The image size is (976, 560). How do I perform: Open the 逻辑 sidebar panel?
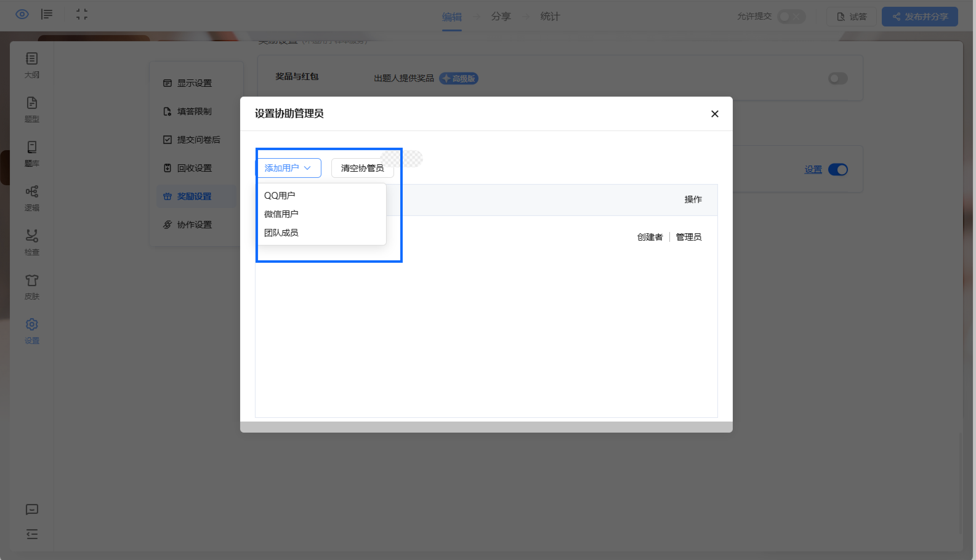(x=32, y=198)
